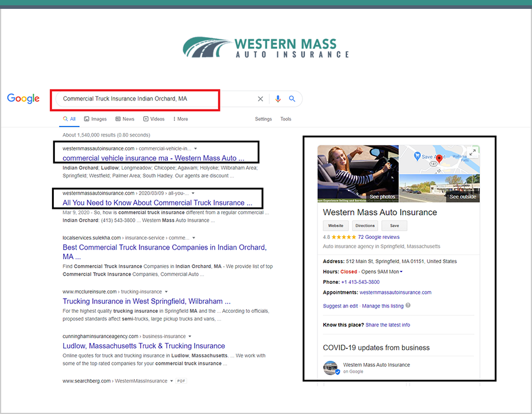Open 'All You Need to Know About Commercial Truck Insurance'
The height and width of the screenshot is (414, 532).
[157, 203]
